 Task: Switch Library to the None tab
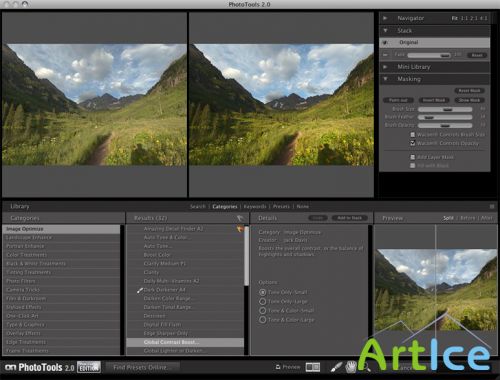pyautogui.click(x=303, y=206)
